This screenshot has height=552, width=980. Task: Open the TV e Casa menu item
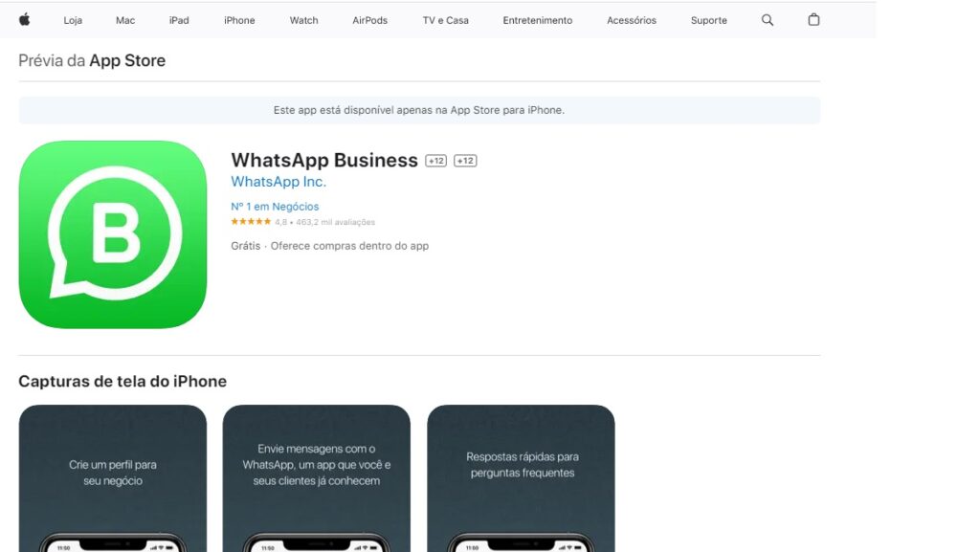tap(446, 20)
